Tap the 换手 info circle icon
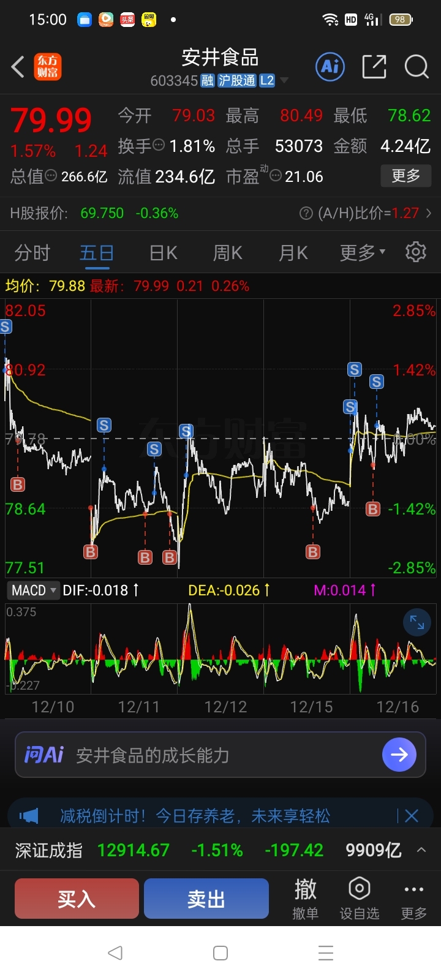 159,145
